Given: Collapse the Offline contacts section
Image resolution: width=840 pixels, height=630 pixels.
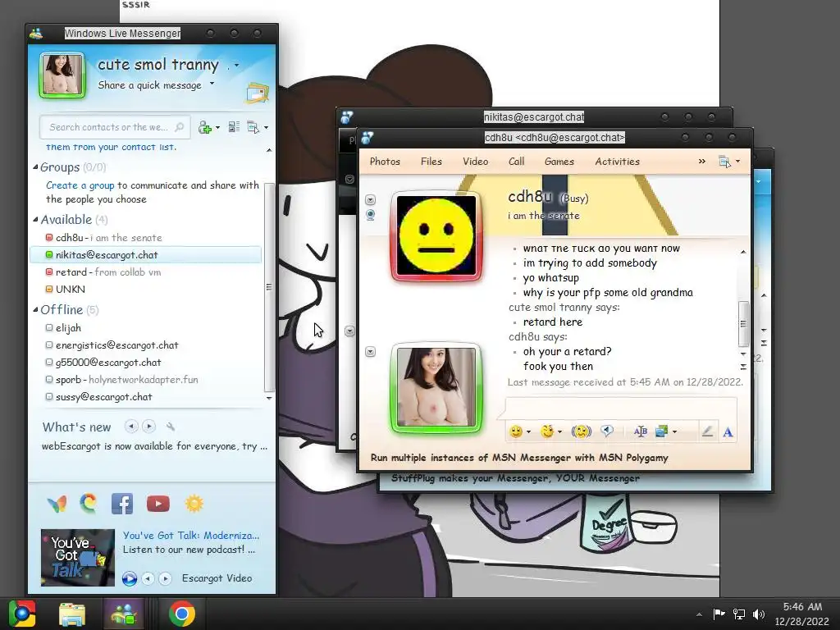Looking at the screenshot, I should [35, 309].
